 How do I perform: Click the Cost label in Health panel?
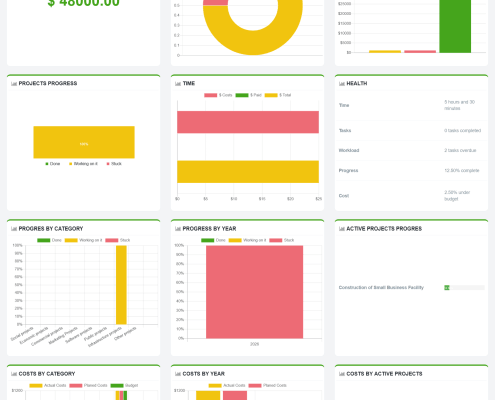coord(344,196)
